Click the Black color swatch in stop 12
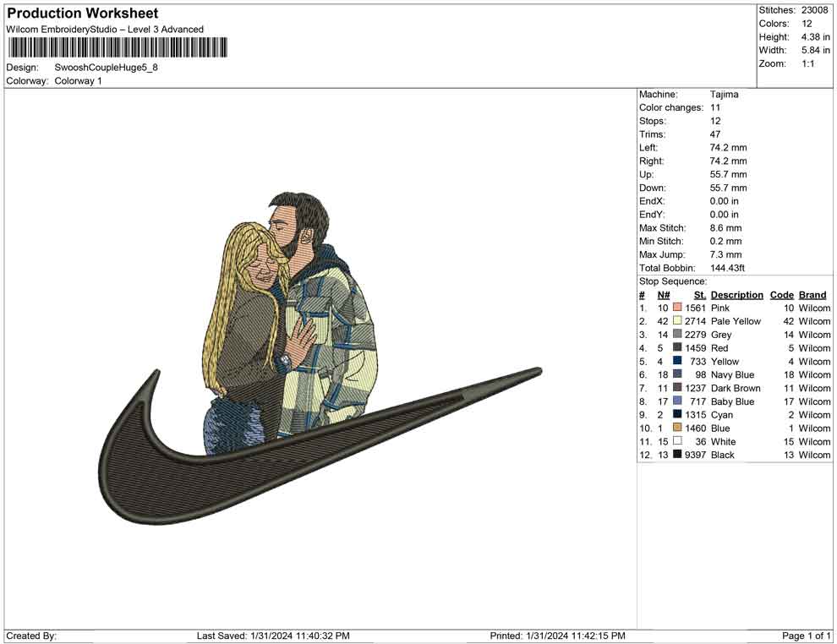Viewport: 837px width, 644px height. [x=677, y=454]
